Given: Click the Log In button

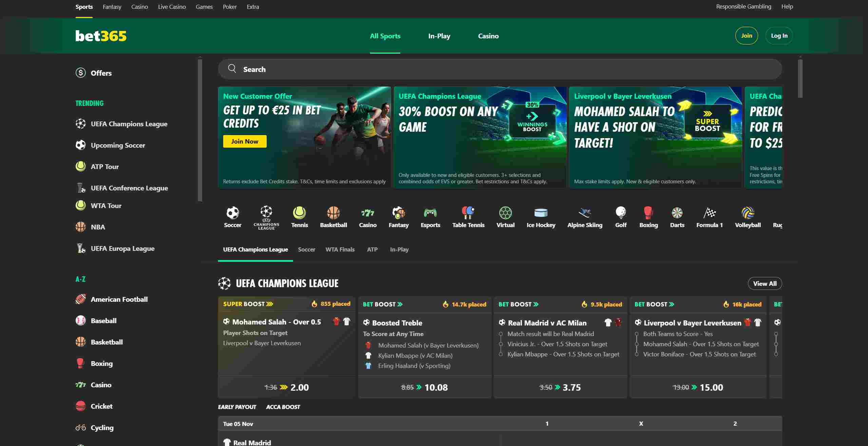Looking at the screenshot, I should [x=779, y=36].
